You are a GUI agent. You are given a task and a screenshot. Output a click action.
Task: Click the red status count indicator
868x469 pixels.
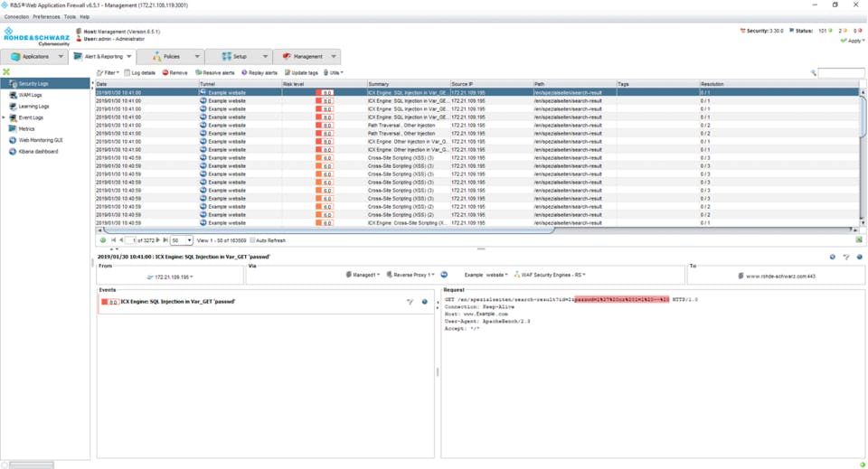(x=857, y=31)
